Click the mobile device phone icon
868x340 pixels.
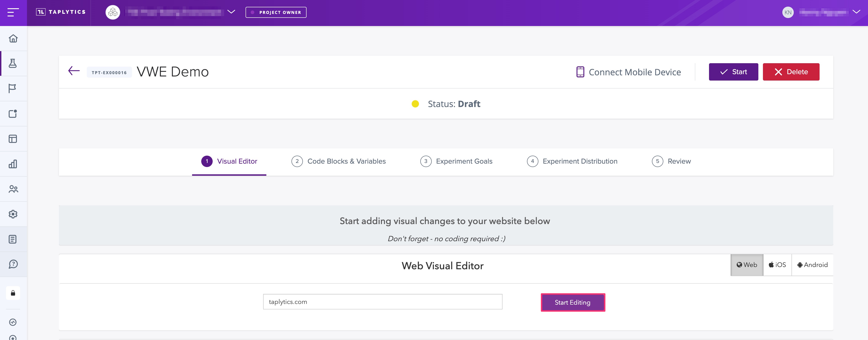point(580,72)
